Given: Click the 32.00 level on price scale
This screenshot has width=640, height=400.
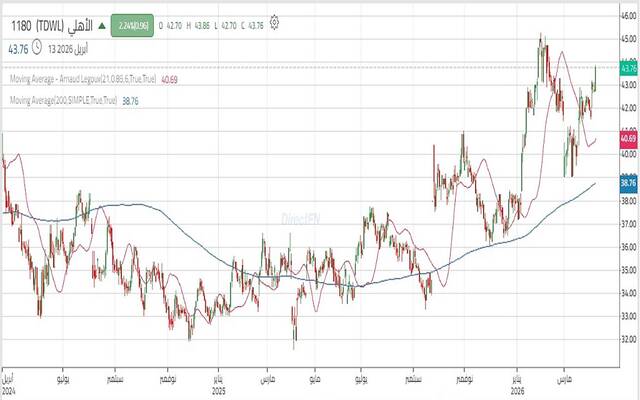Looking at the screenshot, I should (x=628, y=339).
